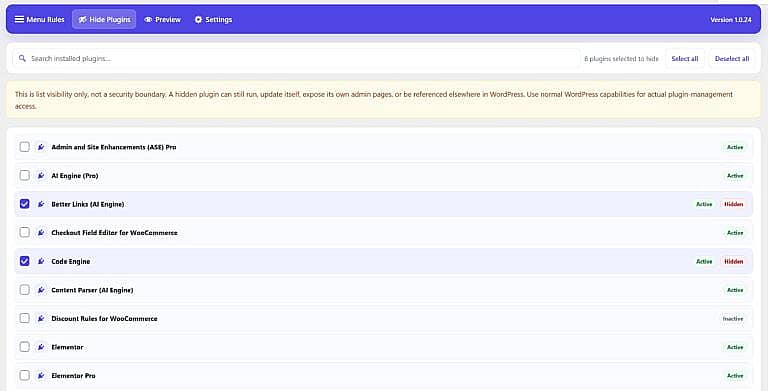Image resolution: width=768 pixels, height=391 pixels.
Task: Click plugin icon of Elementor Pro row
Action: click(41, 375)
